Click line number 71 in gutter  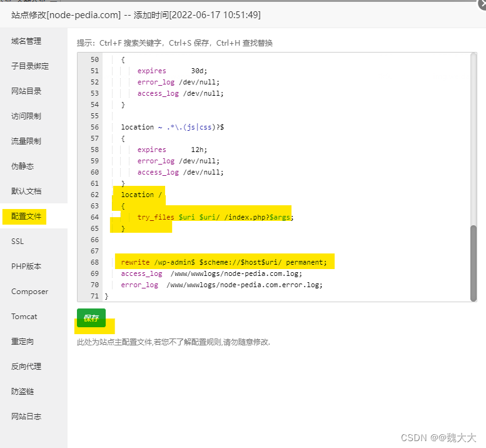point(94,296)
